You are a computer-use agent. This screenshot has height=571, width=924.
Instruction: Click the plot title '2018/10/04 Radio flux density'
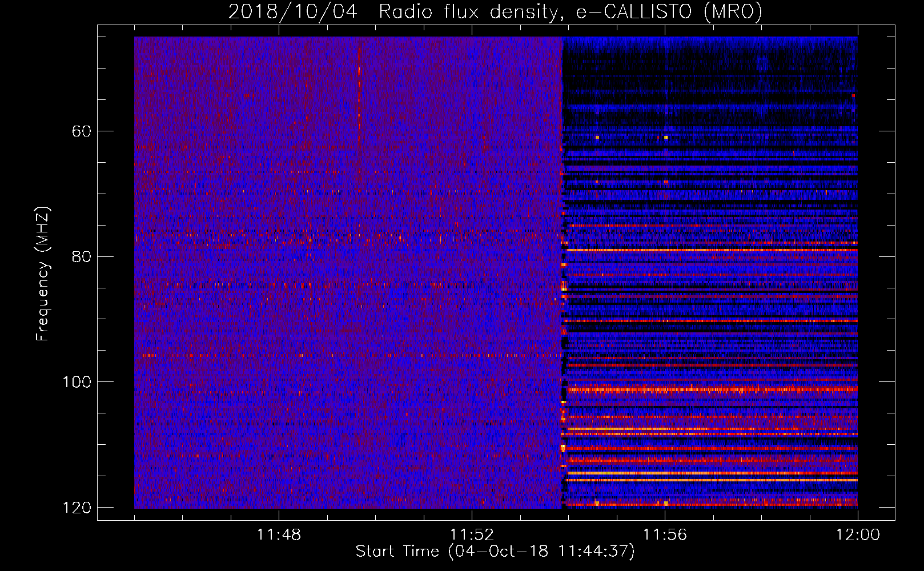[496, 11]
